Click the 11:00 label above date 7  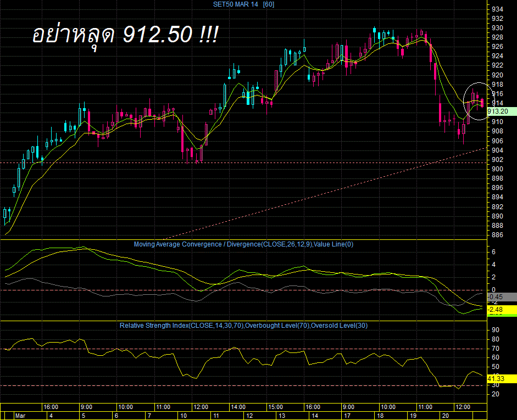163,407
